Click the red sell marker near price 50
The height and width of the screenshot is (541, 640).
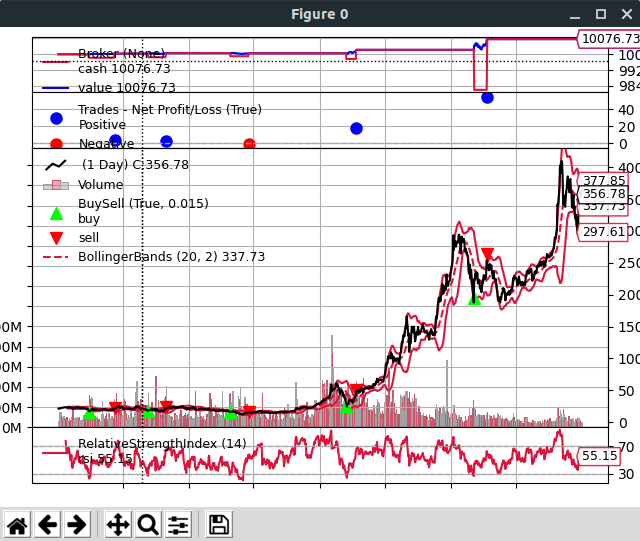pos(356,390)
